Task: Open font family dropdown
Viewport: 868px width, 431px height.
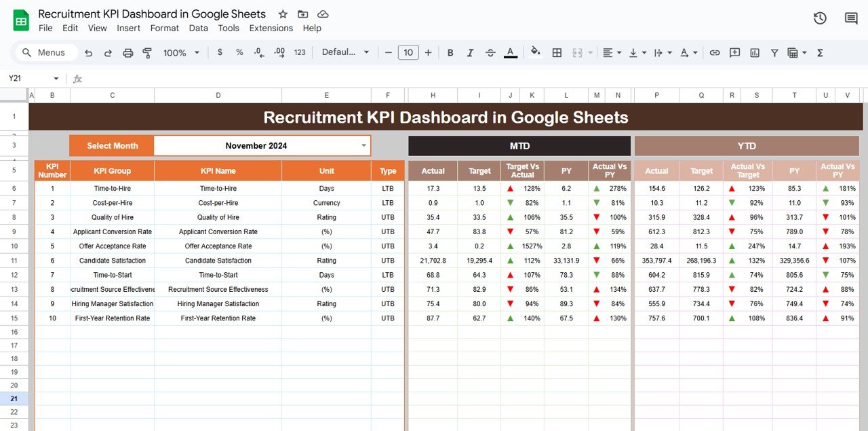Action: pyautogui.click(x=346, y=52)
